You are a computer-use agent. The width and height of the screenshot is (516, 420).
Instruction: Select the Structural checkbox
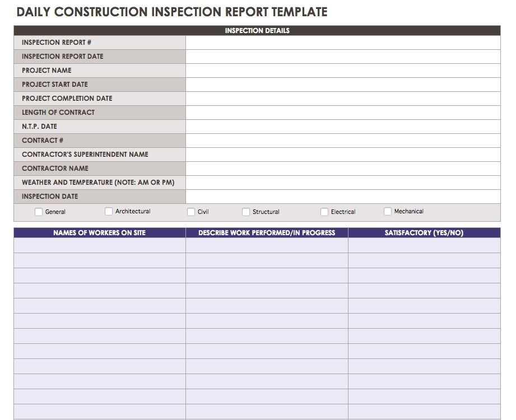click(x=246, y=212)
